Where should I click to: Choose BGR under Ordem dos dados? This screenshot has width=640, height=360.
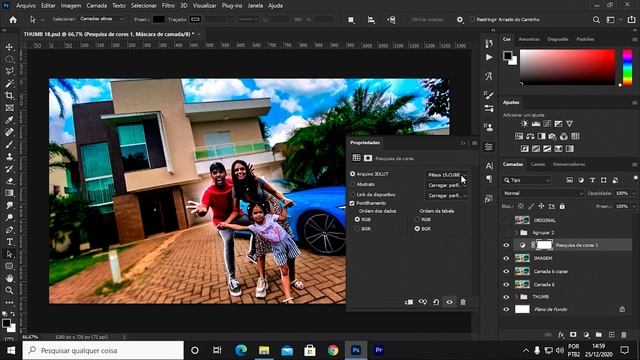pyautogui.click(x=358, y=229)
